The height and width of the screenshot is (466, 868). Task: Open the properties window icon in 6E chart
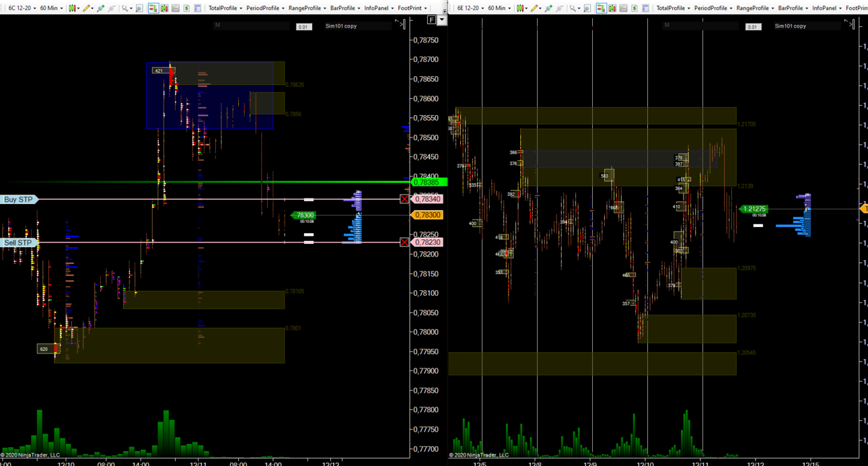pos(645,8)
